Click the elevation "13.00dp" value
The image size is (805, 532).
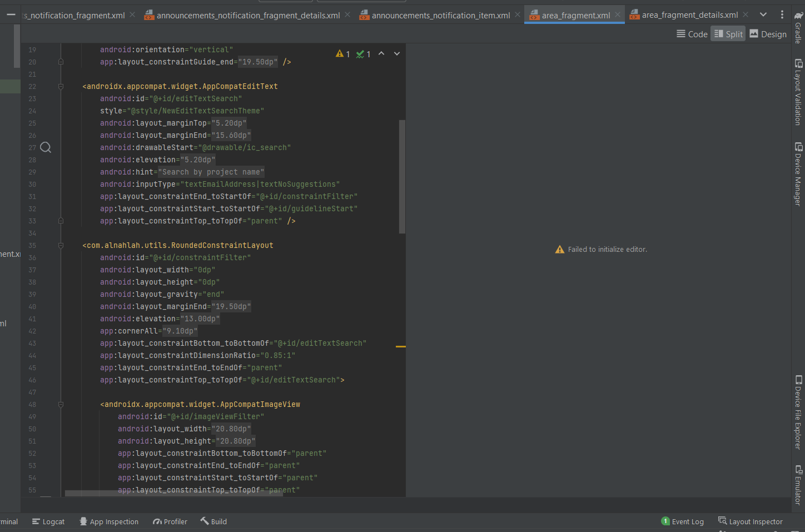200,319
